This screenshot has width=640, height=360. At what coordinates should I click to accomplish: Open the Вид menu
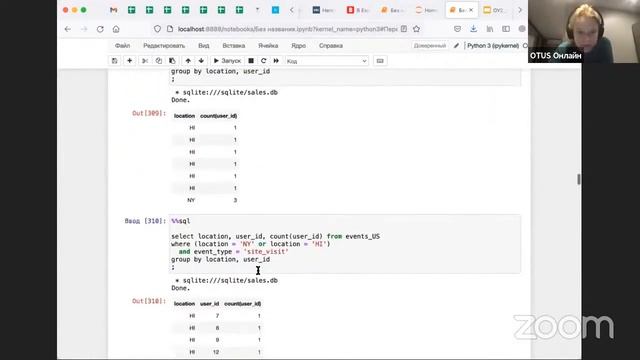pos(204,46)
